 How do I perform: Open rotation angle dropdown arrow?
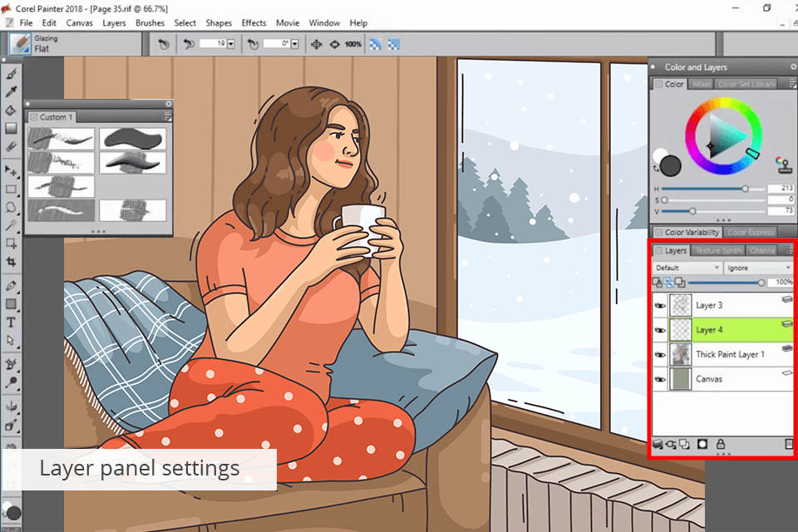pos(294,44)
